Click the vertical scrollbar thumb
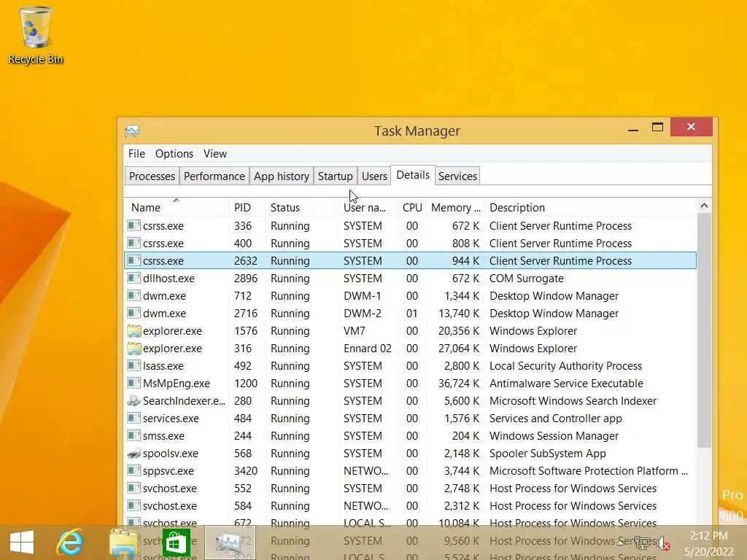This screenshot has height=560, width=747. [x=704, y=330]
